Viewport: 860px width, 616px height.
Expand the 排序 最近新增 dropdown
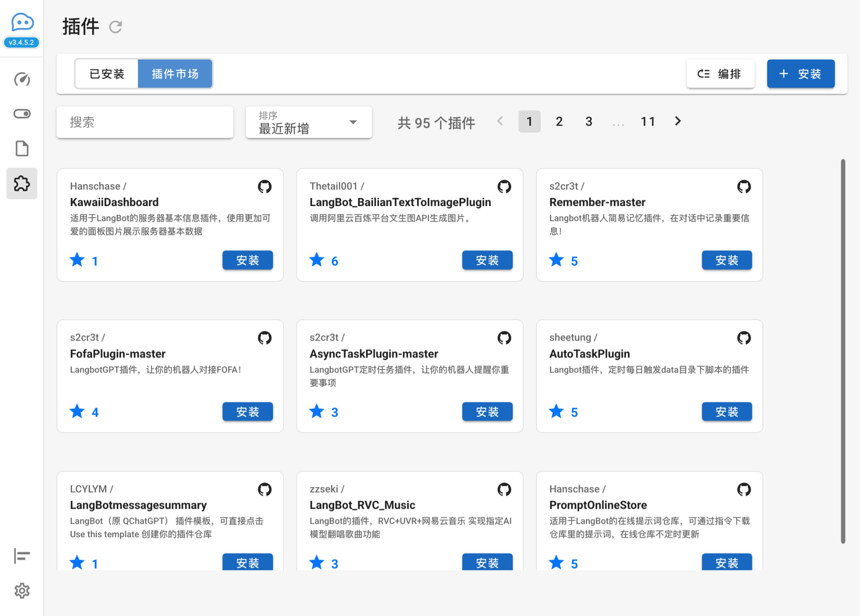(x=309, y=122)
